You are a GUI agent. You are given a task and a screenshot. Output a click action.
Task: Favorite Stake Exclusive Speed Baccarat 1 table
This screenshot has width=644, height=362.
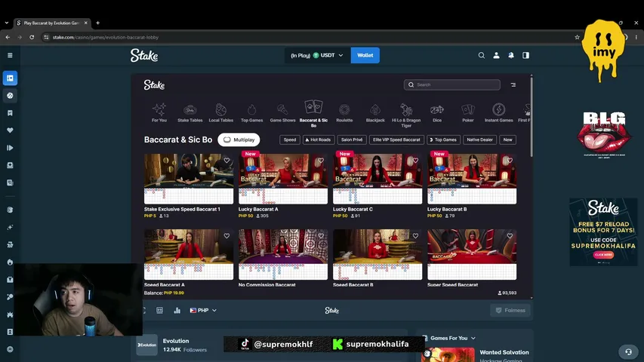pyautogui.click(x=226, y=161)
